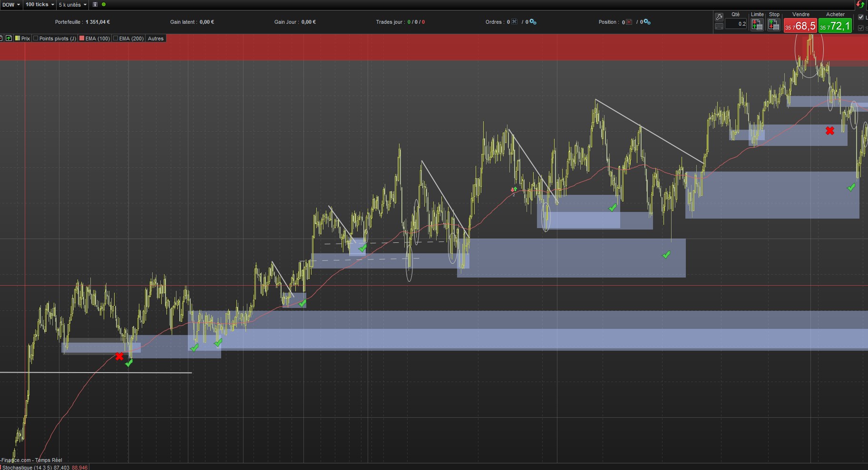Open the Autres indicators menu
Image resolution: width=868 pixels, height=470 pixels.
click(156, 38)
